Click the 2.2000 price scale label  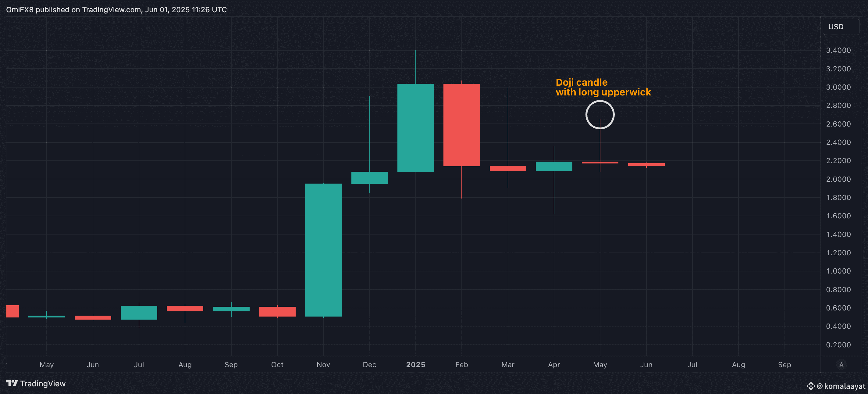838,161
